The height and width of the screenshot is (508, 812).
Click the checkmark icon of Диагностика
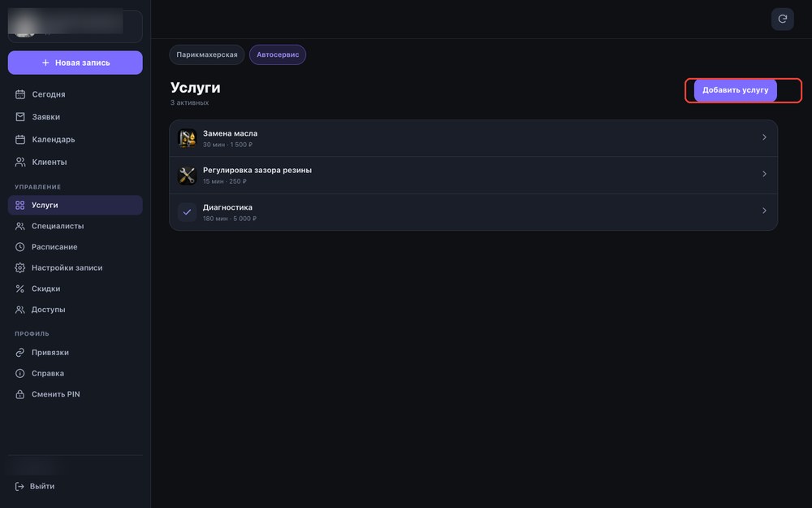click(187, 212)
